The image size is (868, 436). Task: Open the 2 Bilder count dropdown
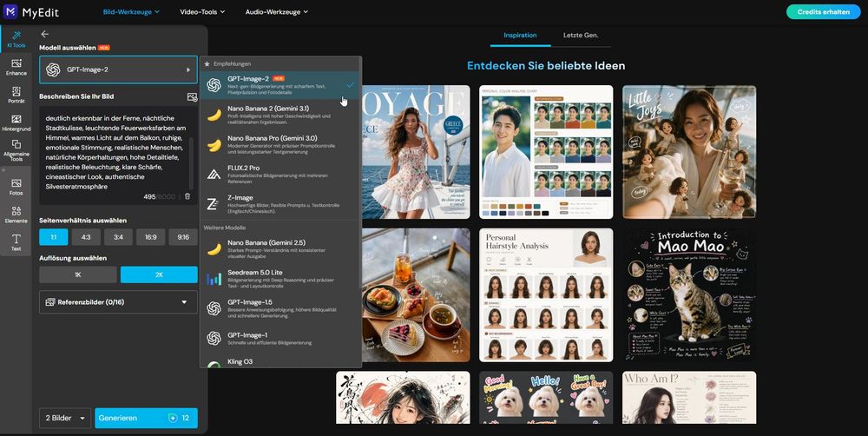pos(65,419)
